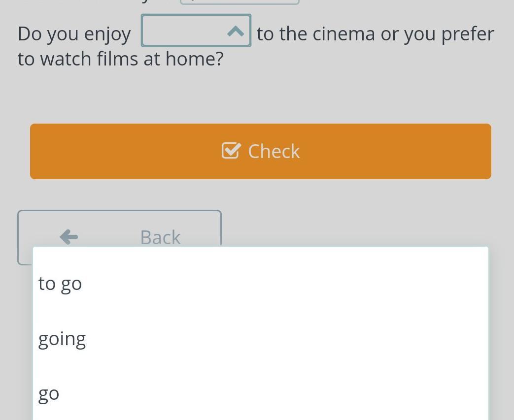Open the blank dropdown after 'Do you enjoy'
This screenshot has height=420, width=514.
pyautogui.click(x=196, y=31)
